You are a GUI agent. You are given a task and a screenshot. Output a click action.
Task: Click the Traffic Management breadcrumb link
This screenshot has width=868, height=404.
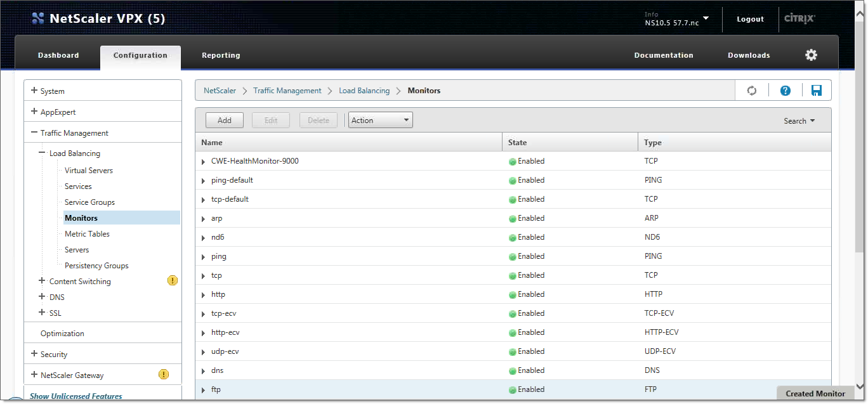[x=287, y=91]
